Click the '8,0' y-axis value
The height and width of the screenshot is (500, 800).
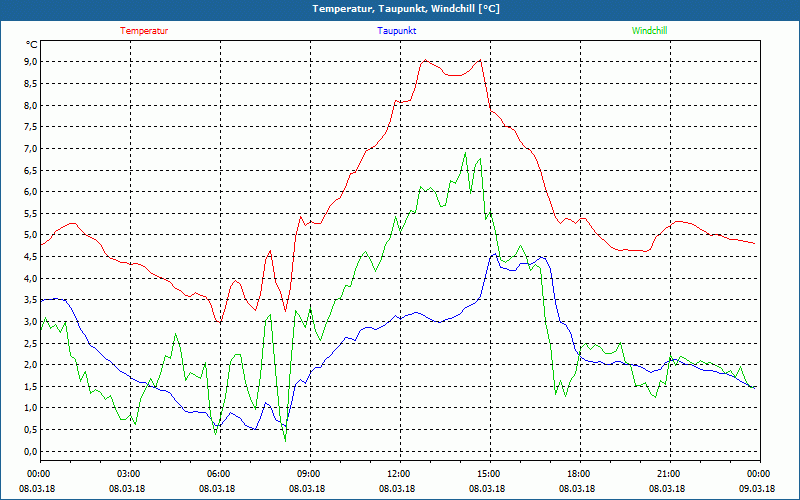tap(31, 105)
